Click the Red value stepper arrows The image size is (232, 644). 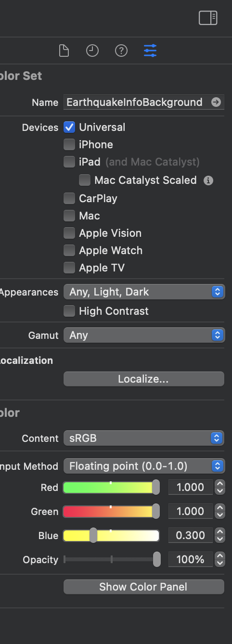[x=220, y=487]
